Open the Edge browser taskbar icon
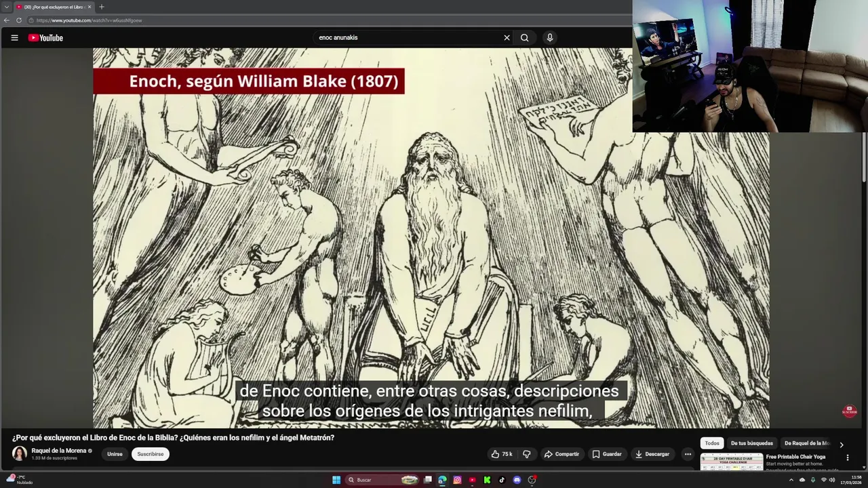Image resolution: width=868 pixels, height=488 pixels. pyautogui.click(x=442, y=480)
